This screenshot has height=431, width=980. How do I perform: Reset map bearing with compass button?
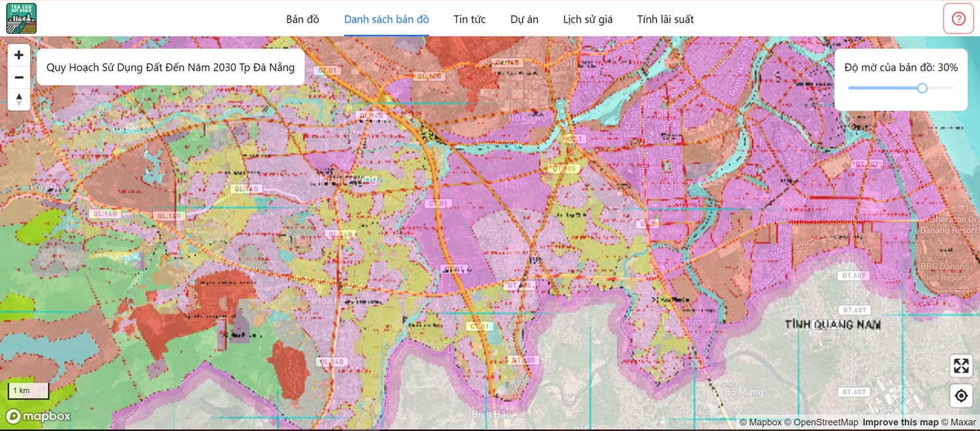point(19,99)
